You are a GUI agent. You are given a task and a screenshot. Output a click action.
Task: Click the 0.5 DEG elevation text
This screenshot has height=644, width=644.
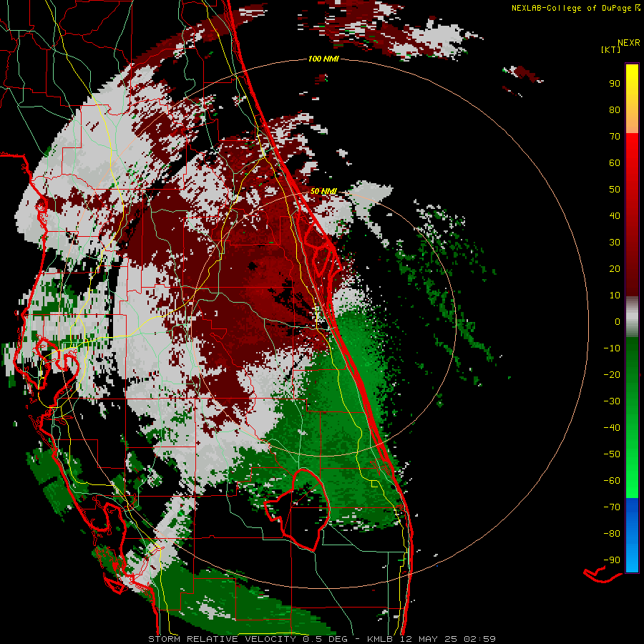[326, 639]
